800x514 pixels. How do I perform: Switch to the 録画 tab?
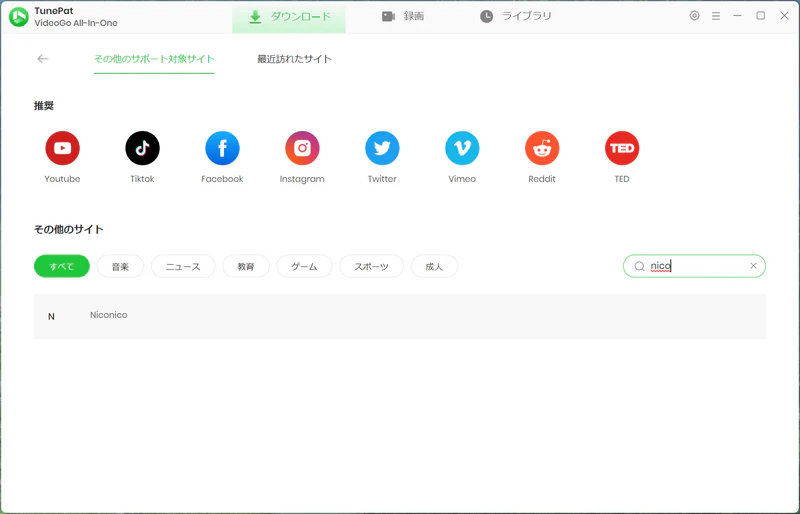coord(403,16)
